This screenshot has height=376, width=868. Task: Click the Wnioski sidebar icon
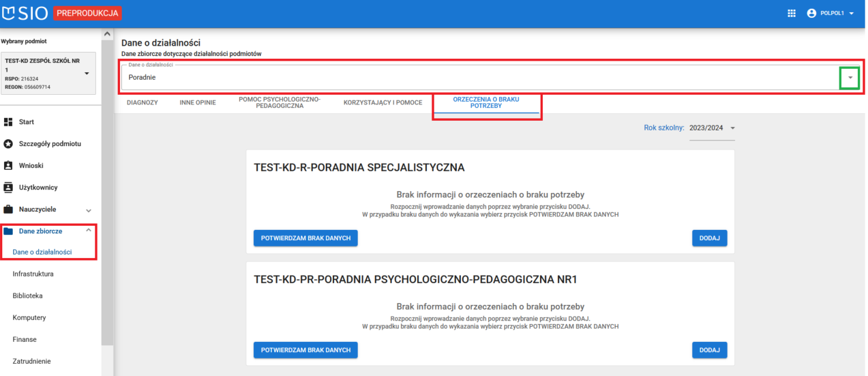coord(8,166)
